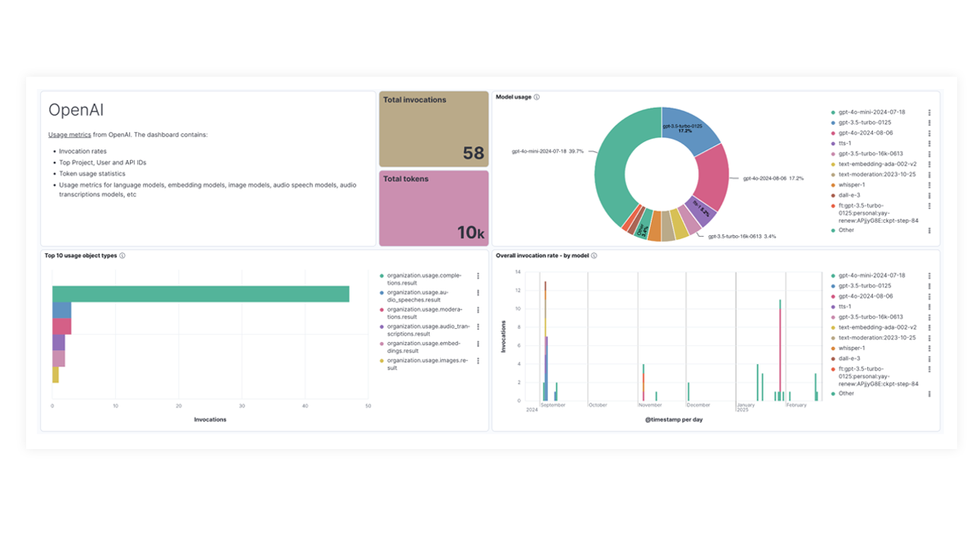980x551 pixels.
Task: Click the Total tokens metric tile
Action: click(434, 207)
